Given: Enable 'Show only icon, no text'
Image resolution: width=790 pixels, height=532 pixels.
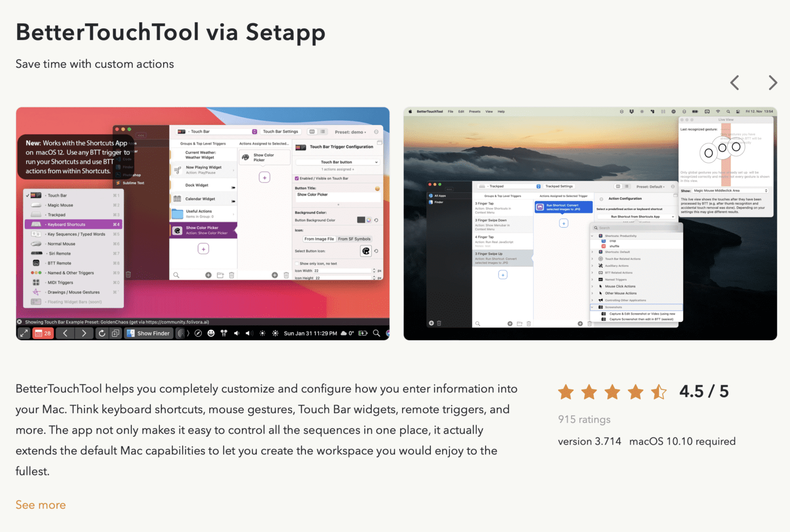Looking at the screenshot, I should click(297, 264).
